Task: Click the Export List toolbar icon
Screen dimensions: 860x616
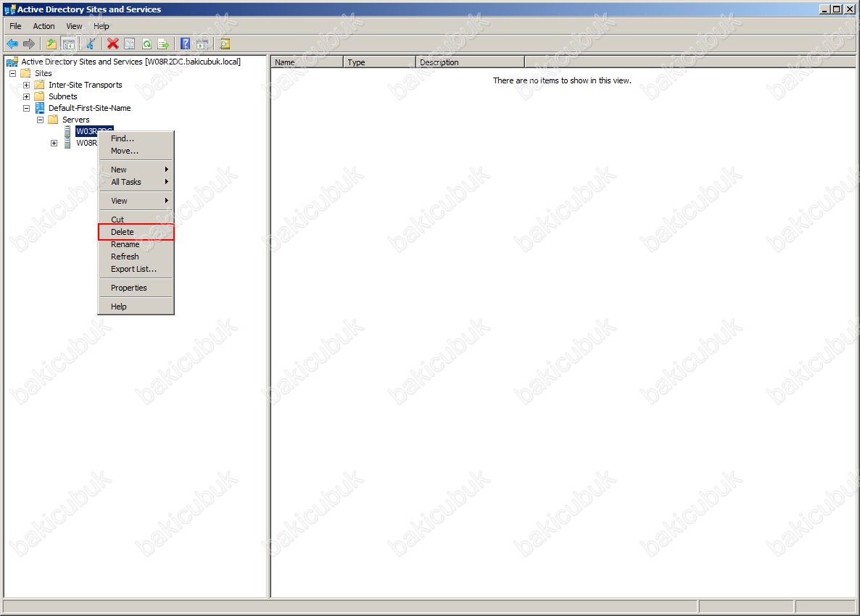Action: coord(163,43)
